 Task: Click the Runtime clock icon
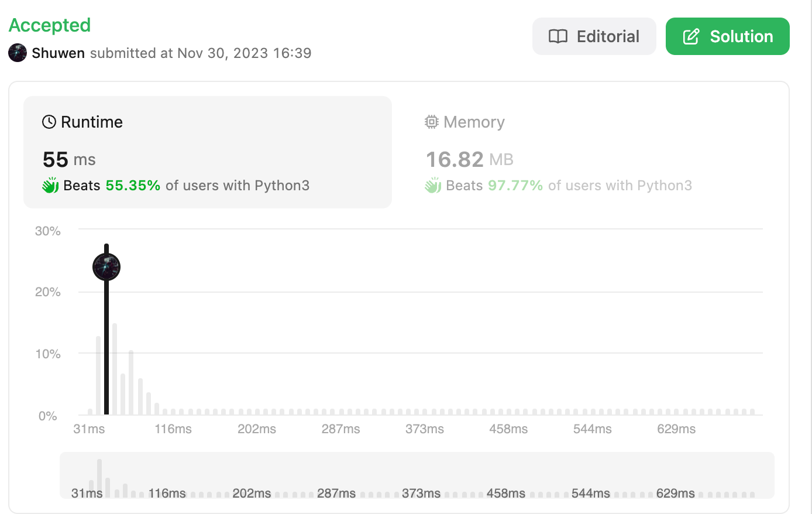pos(49,122)
